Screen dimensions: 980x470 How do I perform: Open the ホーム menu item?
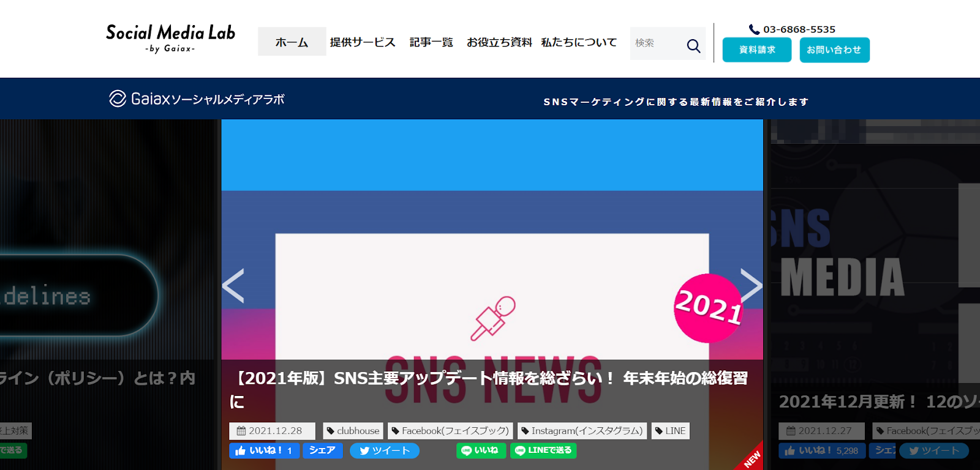[292, 42]
